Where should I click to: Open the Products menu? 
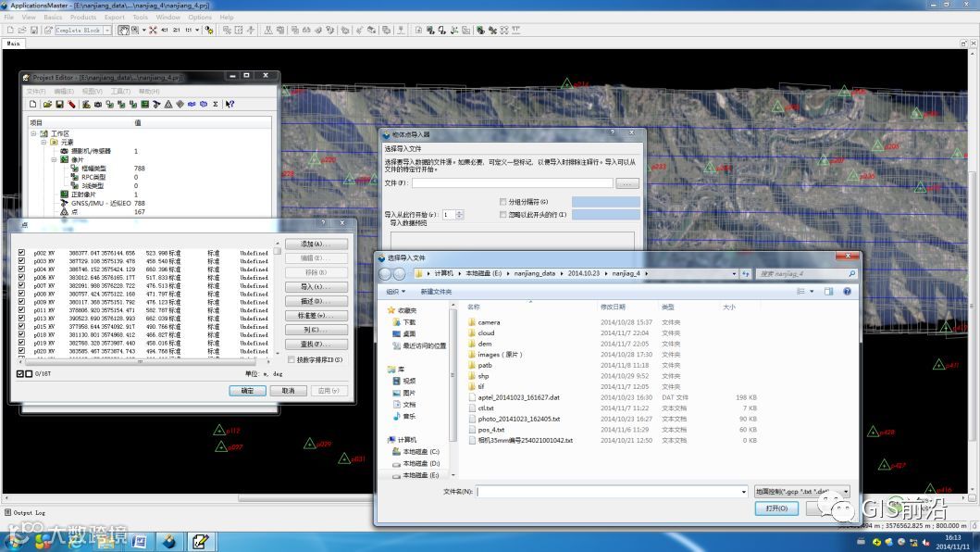(83, 18)
